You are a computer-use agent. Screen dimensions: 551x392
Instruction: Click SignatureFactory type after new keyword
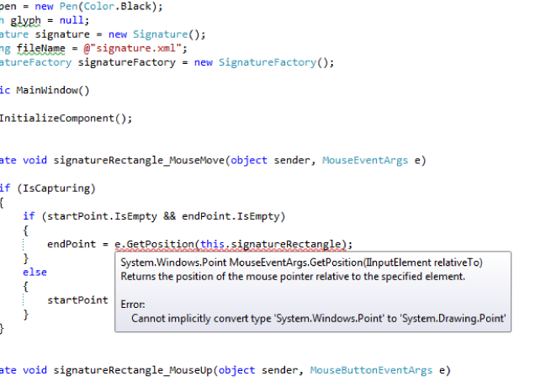pos(266,62)
